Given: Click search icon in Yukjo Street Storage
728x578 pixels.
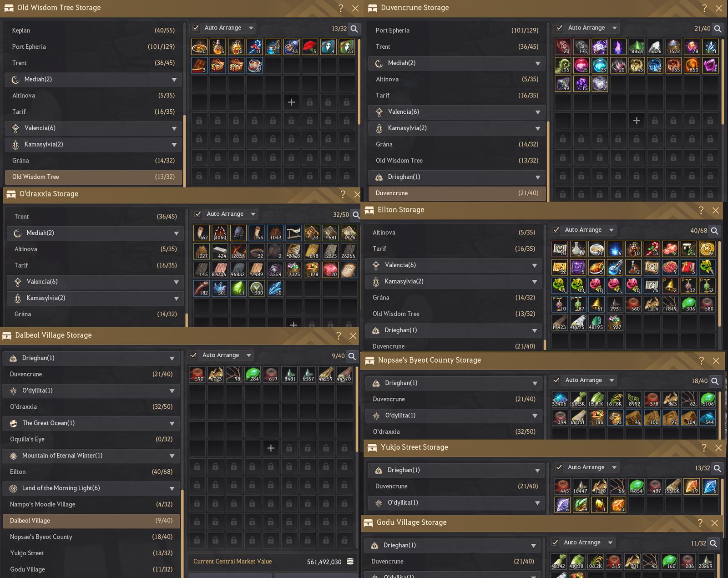Looking at the screenshot, I should pos(718,468).
